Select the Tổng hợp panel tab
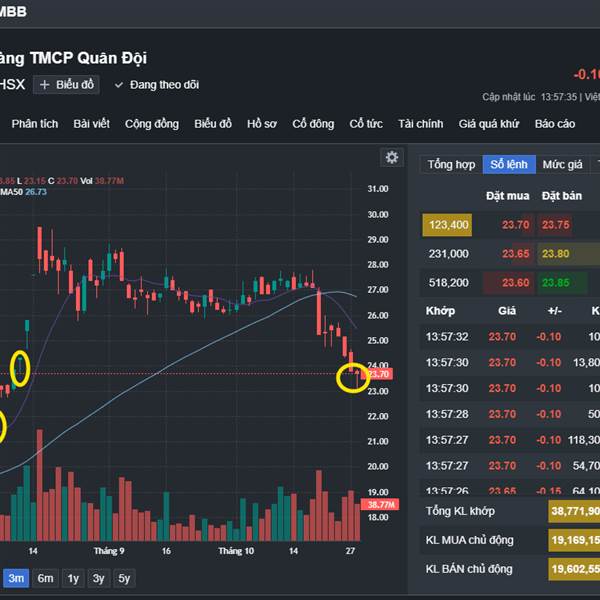Image resolution: width=600 pixels, height=600 pixels. tap(451, 165)
